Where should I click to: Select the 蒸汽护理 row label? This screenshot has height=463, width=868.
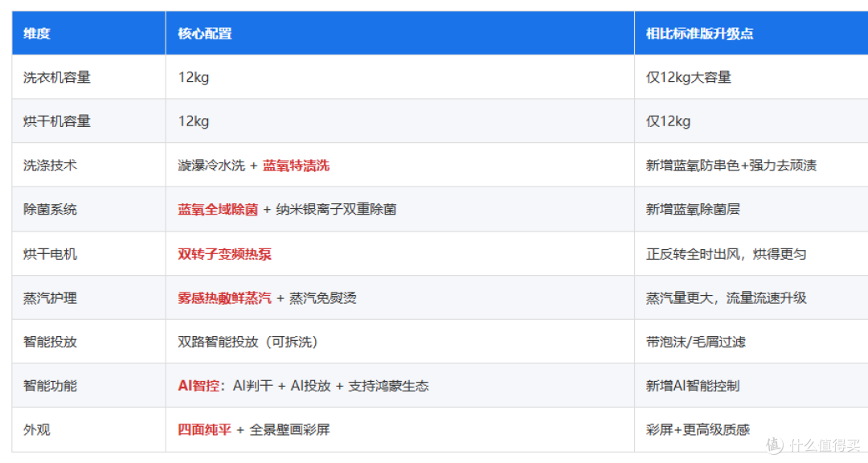[x=51, y=298]
